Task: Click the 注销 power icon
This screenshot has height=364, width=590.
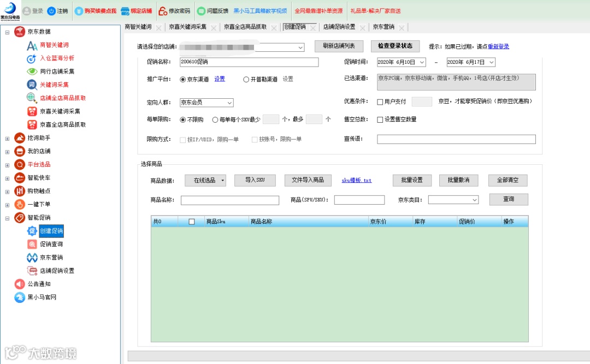Action: point(51,11)
